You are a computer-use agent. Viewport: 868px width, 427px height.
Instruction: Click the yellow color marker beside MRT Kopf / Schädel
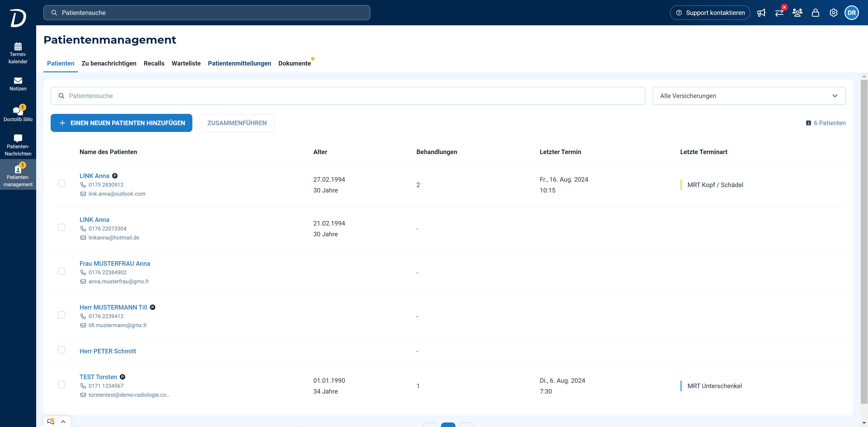pos(681,185)
